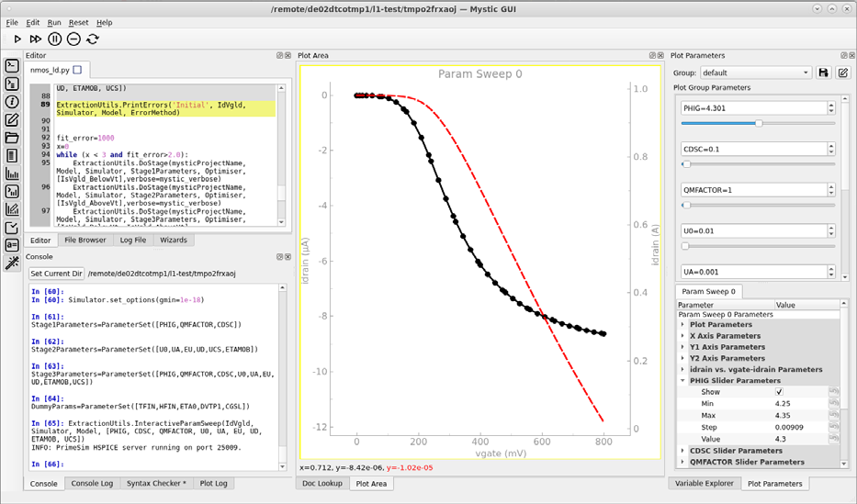Click the PHIG slider handle
857x504 pixels.
759,122
